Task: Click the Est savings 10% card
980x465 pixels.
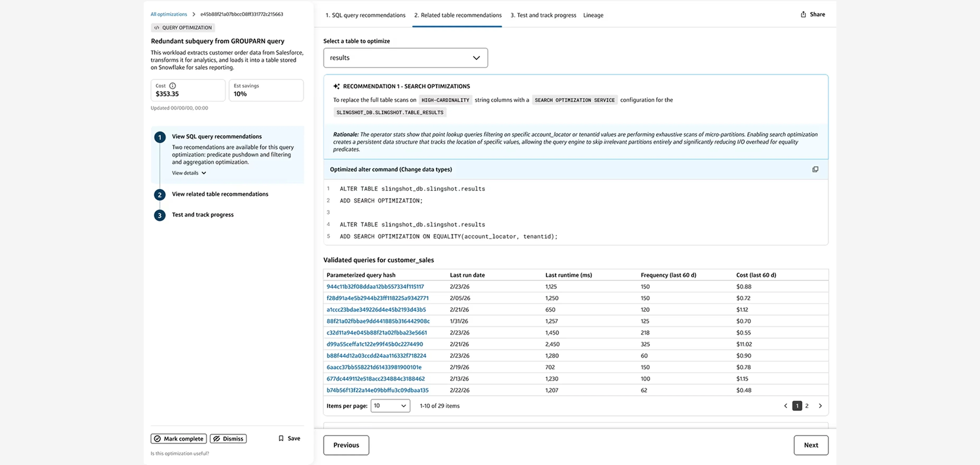Action: 266,90
